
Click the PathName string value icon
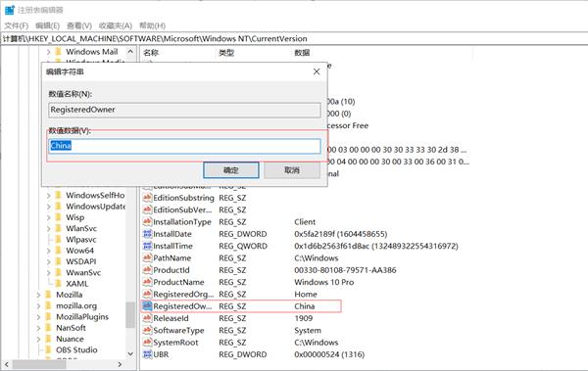coord(147,258)
